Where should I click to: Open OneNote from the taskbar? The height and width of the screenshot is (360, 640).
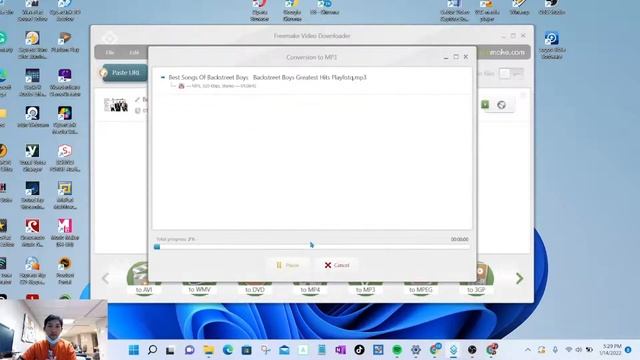coord(340,350)
